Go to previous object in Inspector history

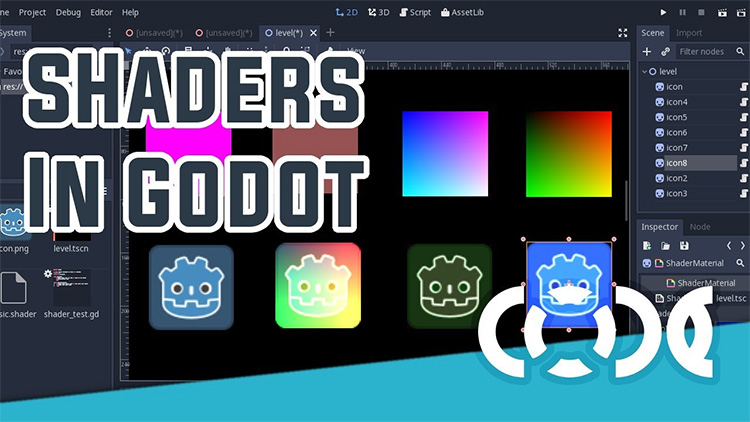(729, 246)
